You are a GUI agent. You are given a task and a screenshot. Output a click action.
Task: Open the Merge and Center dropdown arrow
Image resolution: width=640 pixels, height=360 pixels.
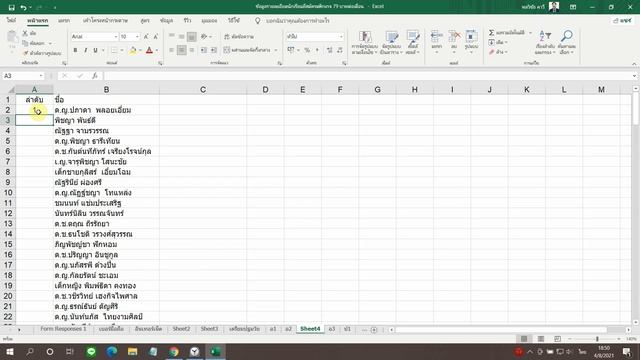point(276,50)
